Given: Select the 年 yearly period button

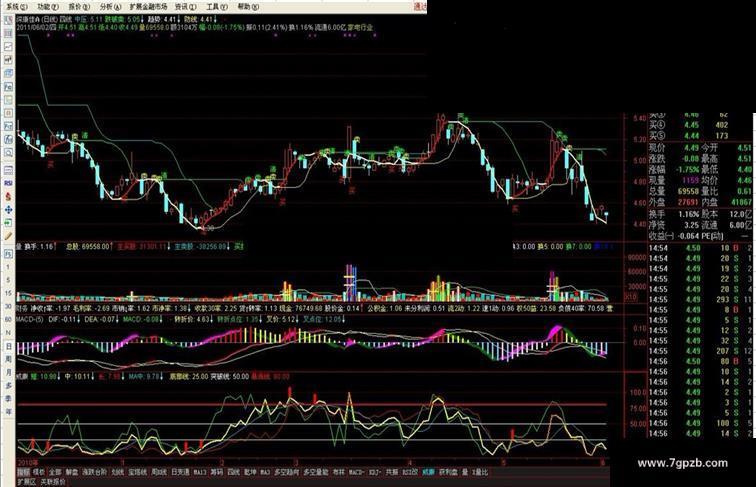Looking at the screenshot, I should pyautogui.click(x=8, y=411).
